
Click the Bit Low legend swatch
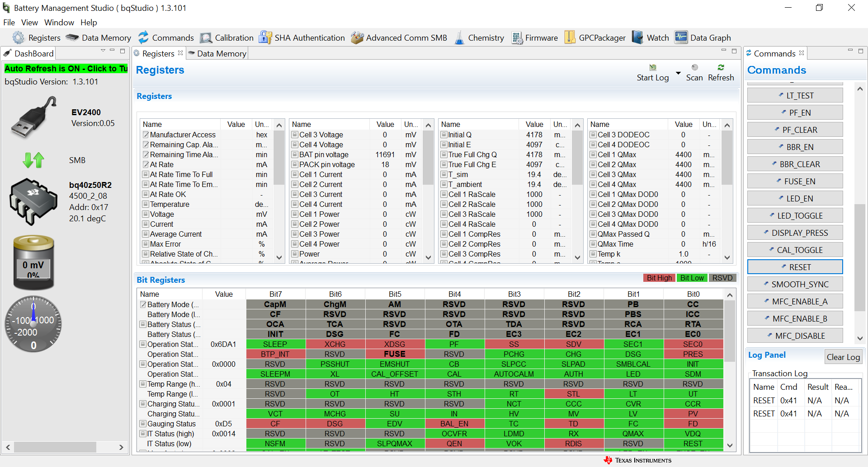[x=692, y=278]
